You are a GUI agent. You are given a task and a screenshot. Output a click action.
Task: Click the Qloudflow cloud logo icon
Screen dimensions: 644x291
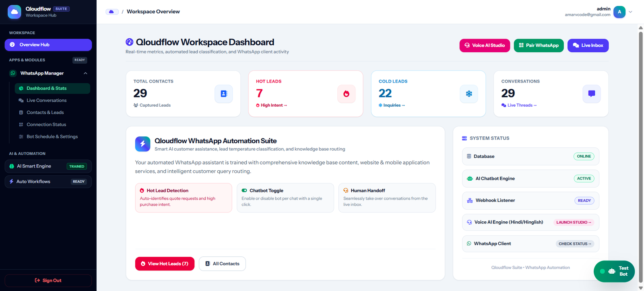pyautogui.click(x=14, y=12)
